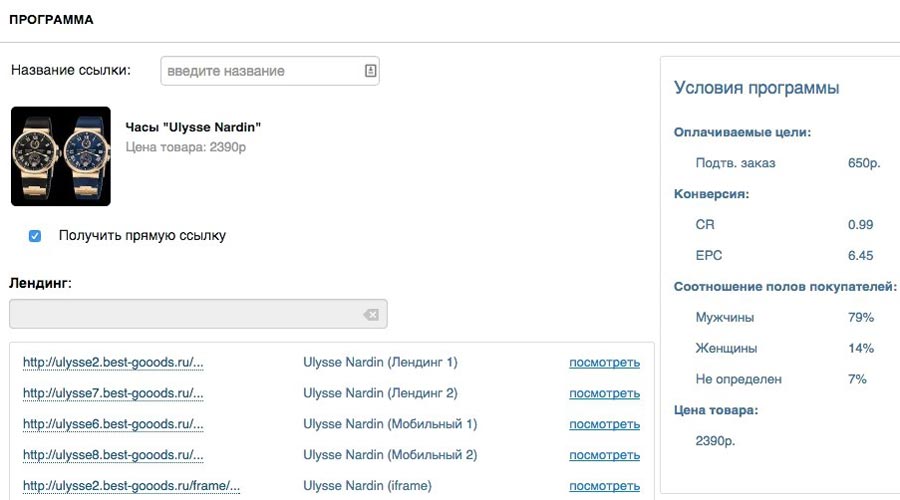Clear the Лендинг field with the backspace icon
Image resolution: width=900 pixels, height=500 pixels.
point(371,314)
